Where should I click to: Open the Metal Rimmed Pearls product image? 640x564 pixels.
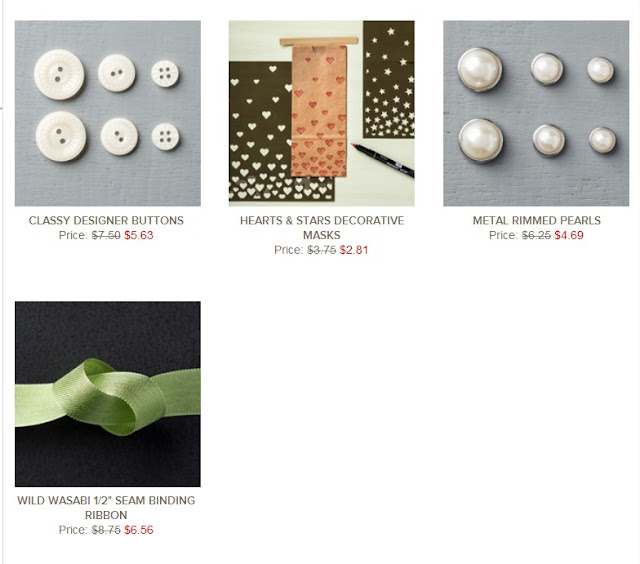tap(536, 113)
